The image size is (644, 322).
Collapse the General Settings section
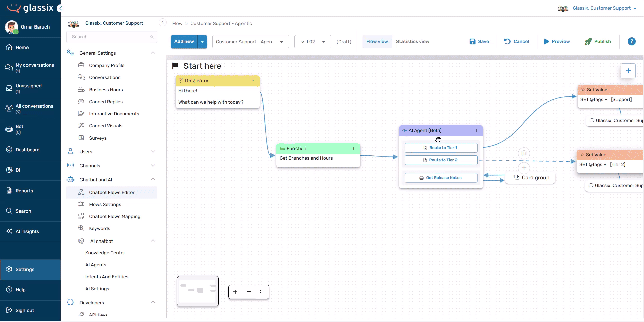coord(153,53)
